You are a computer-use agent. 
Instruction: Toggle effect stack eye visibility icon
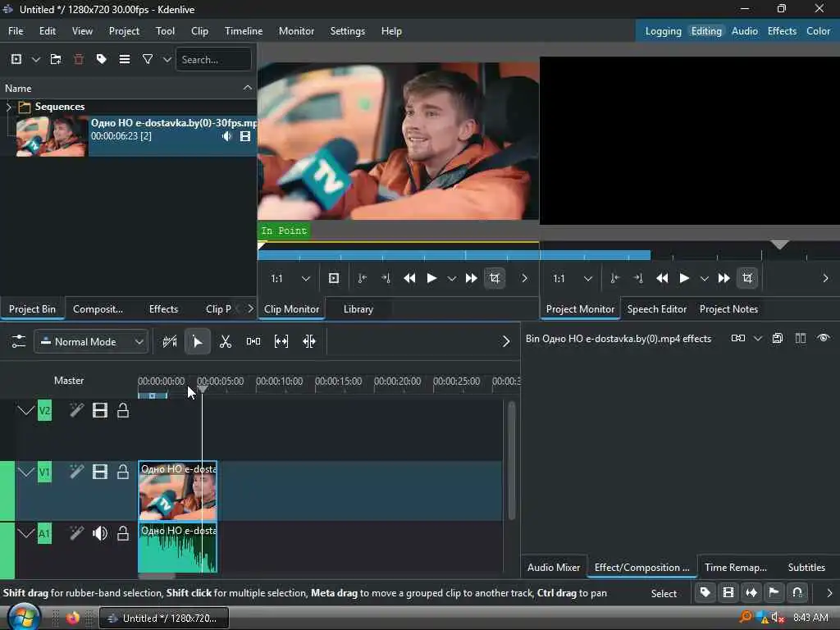point(824,339)
